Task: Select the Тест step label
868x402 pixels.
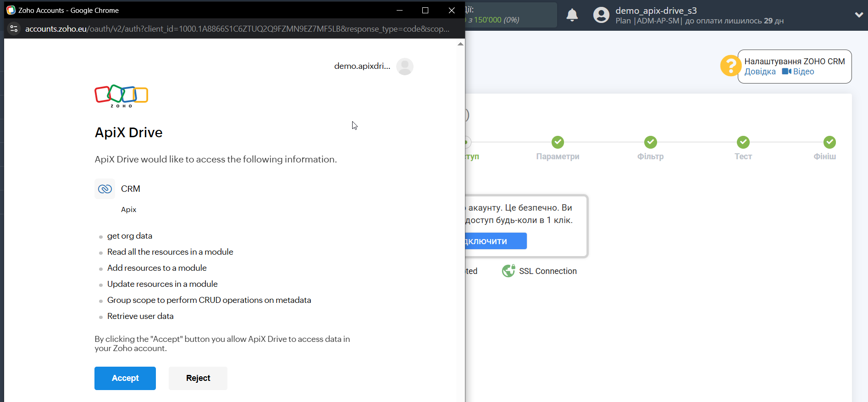Action: click(x=743, y=156)
